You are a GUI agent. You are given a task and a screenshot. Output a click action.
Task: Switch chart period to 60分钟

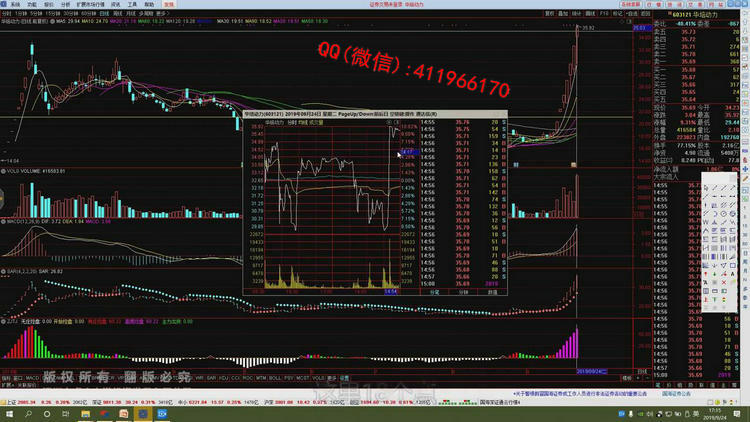(x=88, y=13)
